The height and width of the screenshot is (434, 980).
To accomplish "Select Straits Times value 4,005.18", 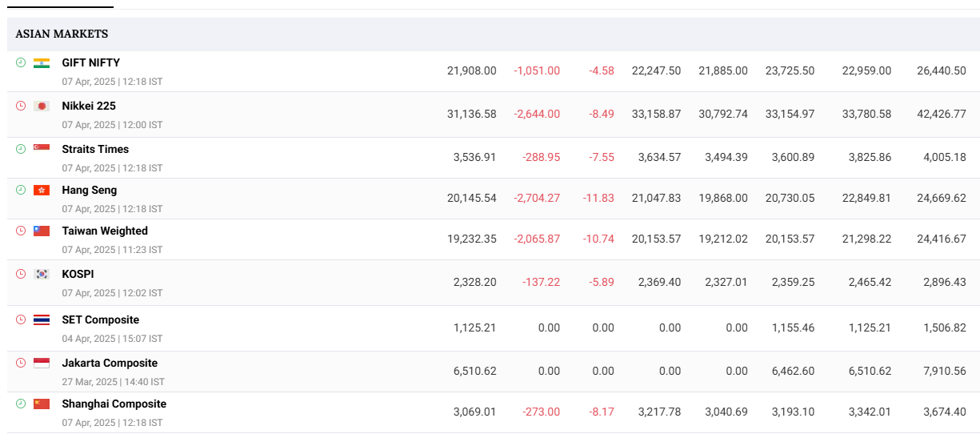I will pos(945,157).
